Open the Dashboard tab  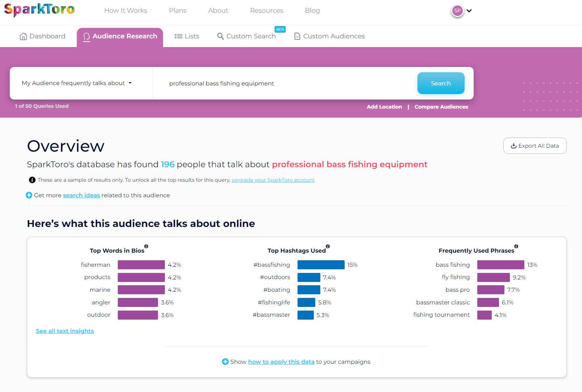point(42,36)
